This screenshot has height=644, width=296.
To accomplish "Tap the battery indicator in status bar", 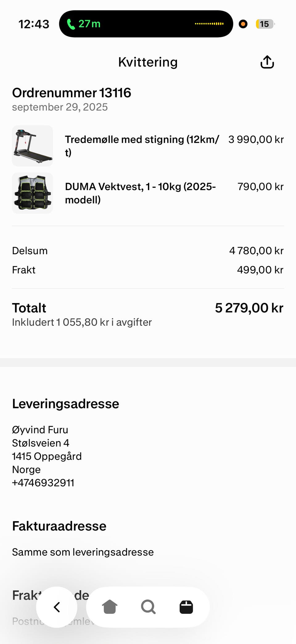I will tap(265, 24).
